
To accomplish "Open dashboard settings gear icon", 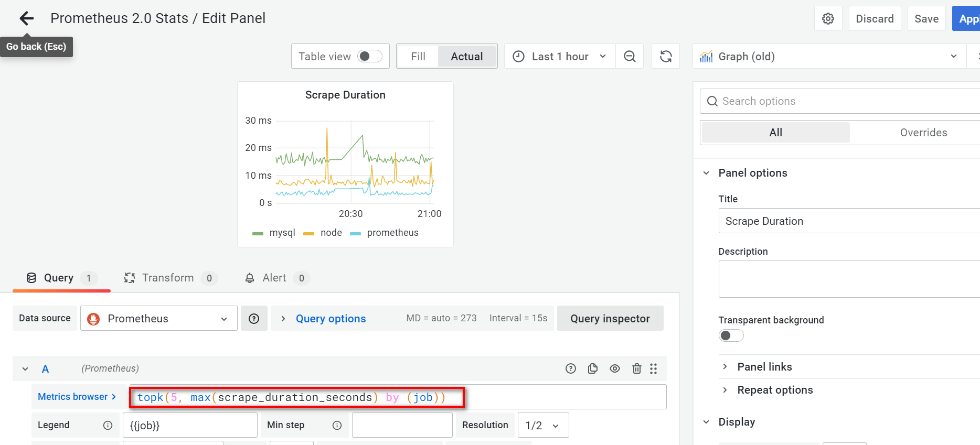I will (x=828, y=18).
